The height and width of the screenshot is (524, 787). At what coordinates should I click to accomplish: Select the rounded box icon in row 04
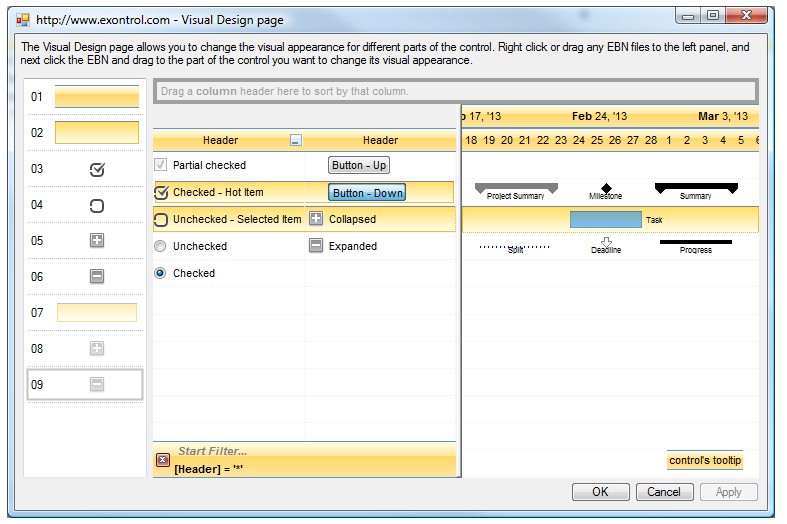[x=97, y=206]
